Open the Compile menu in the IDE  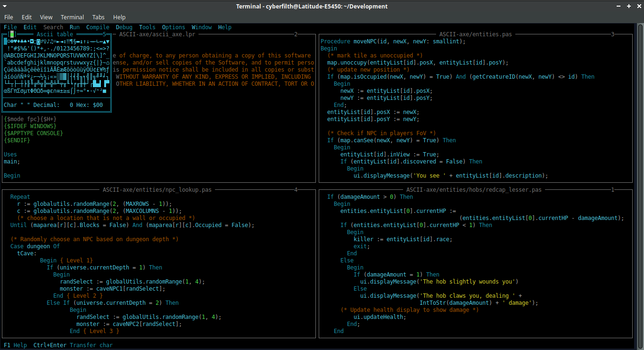98,27
